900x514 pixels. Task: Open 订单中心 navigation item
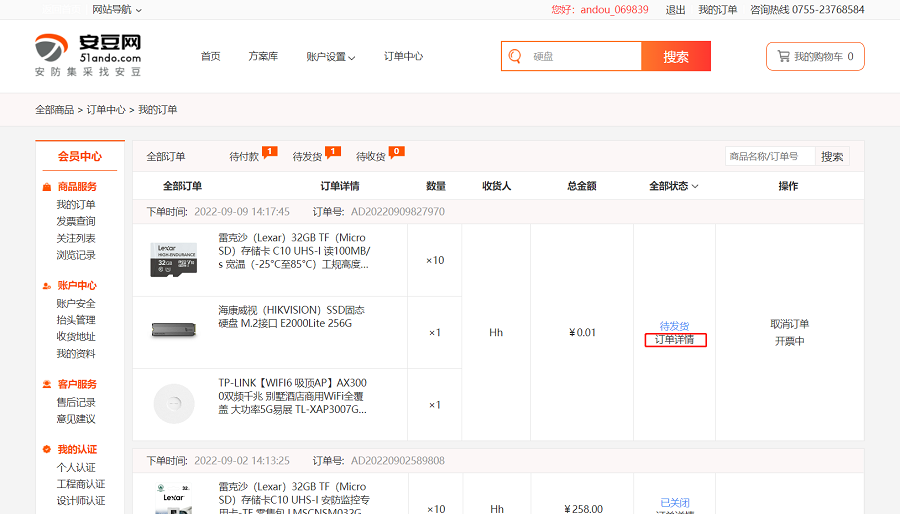pyautogui.click(x=403, y=56)
